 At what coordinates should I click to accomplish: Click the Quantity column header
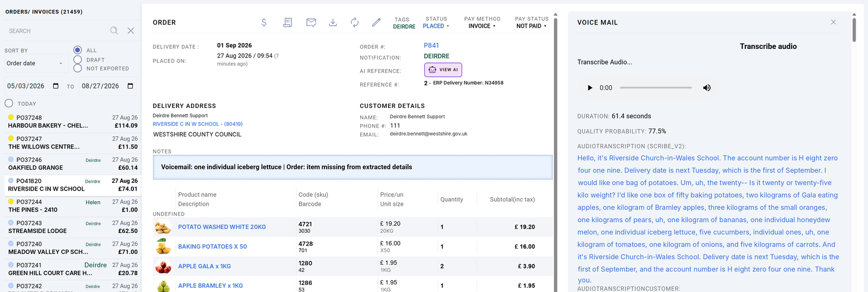(451, 200)
